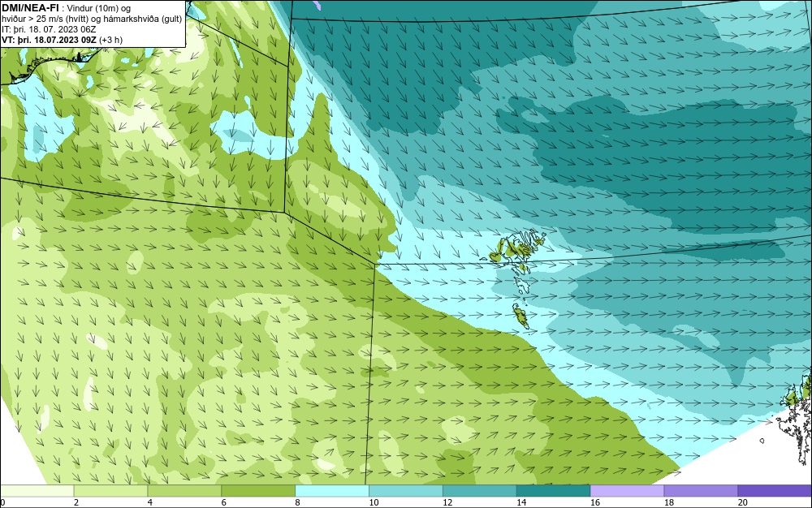Click the 'hviður > 25 m/s (hvítt)' text line
The height and width of the screenshot is (508, 812).
(45, 19)
